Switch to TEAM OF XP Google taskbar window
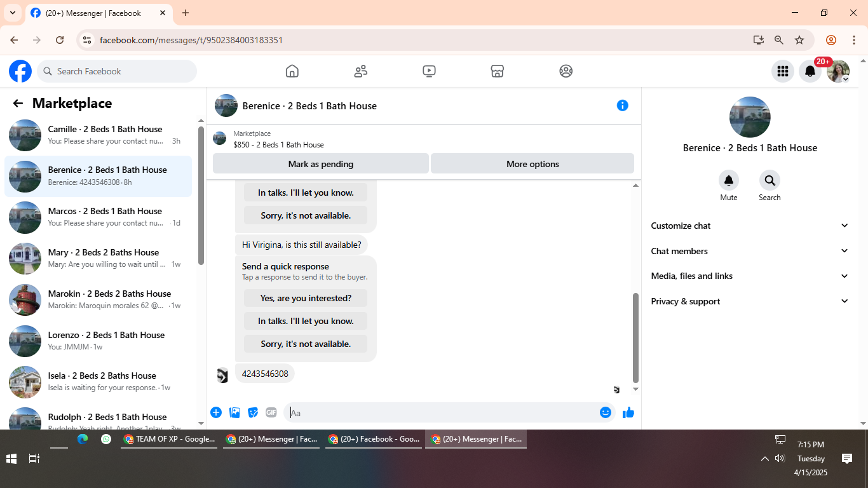The width and height of the screenshot is (868, 488). tap(169, 439)
